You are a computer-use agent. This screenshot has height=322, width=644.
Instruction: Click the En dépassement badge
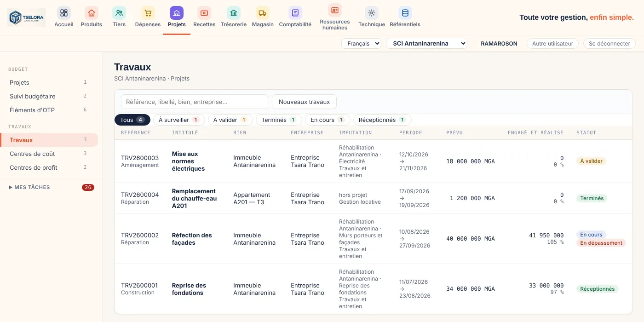pyautogui.click(x=601, y=243)
